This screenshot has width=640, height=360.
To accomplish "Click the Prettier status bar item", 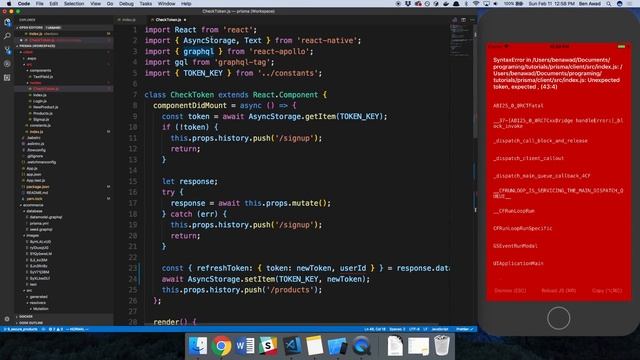I will (464, 329).
